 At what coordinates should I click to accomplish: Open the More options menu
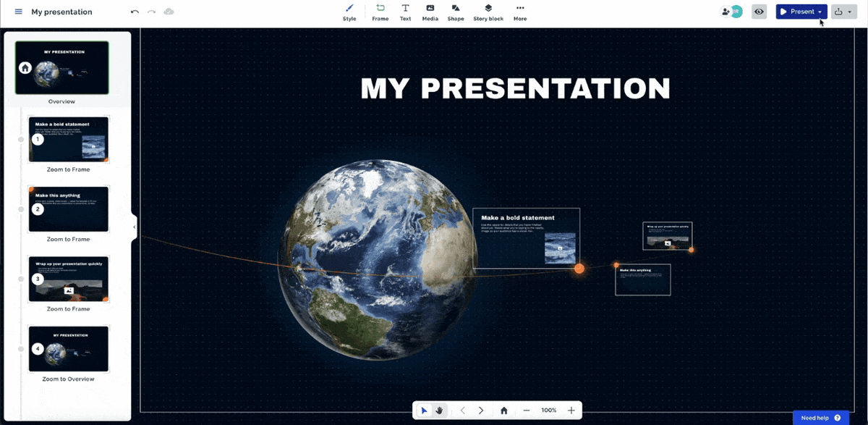pos(520,12)
